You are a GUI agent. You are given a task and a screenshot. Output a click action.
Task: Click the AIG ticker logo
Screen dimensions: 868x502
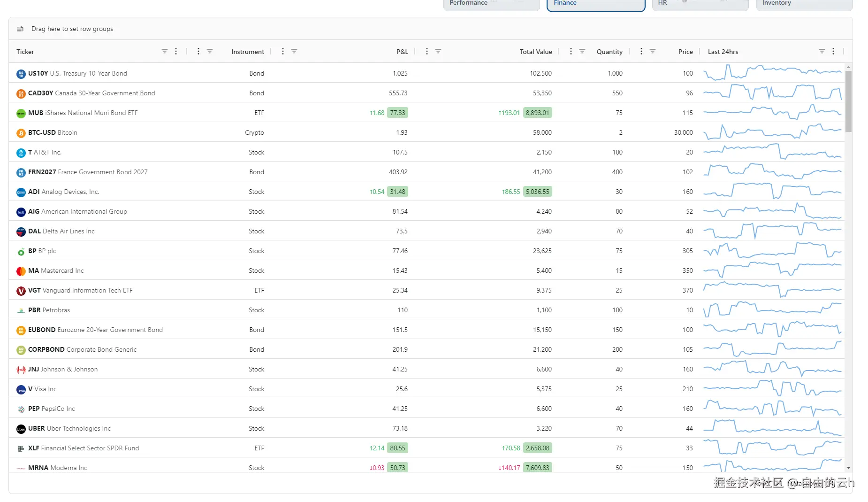pos(21,212)
